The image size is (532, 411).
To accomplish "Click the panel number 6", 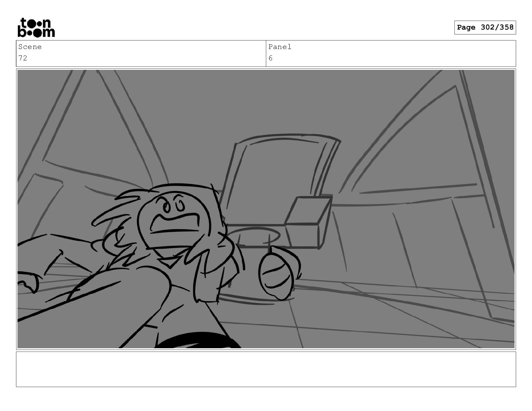I will (x=271, y=58).
